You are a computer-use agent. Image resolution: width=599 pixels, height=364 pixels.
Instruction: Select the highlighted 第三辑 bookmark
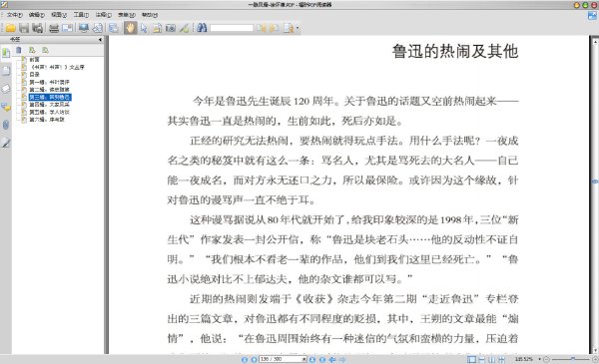tap(50, 98)
